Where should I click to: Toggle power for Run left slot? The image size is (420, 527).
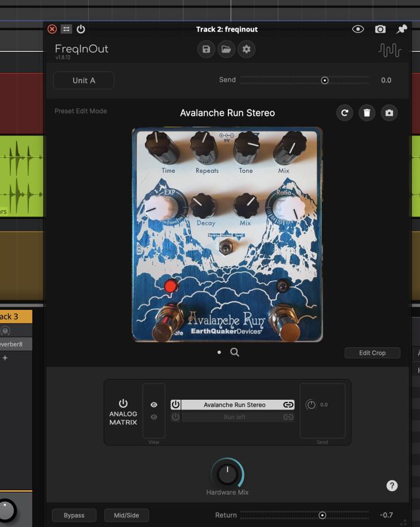(x=175, y=417)
